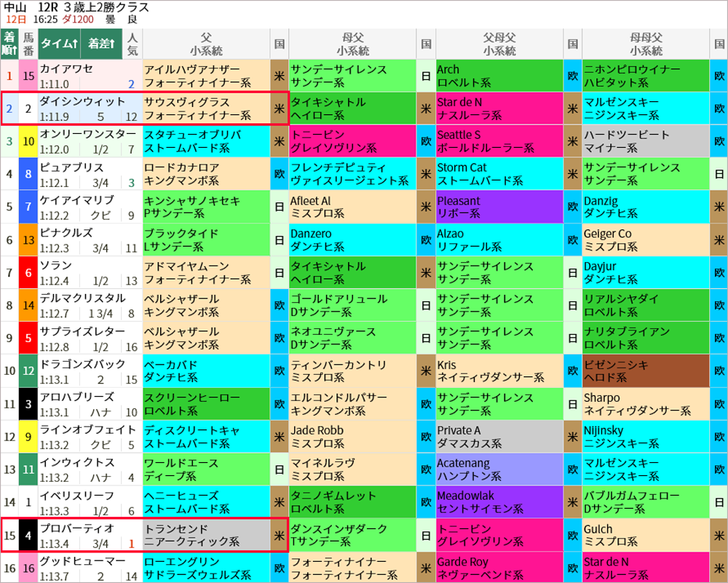Screen dimensions: 728x583
Task: Click the Private A ダマスカス系 cell
Action: point(499,437)
